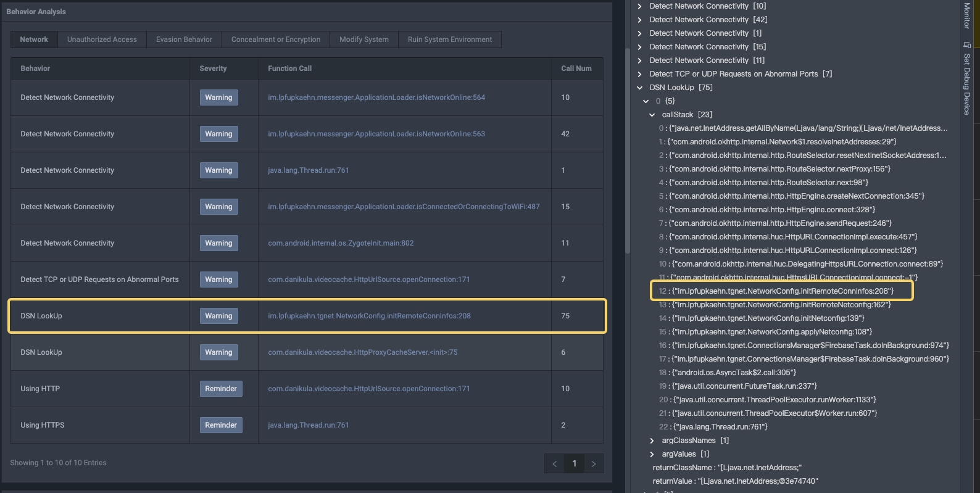The width and height of the screenshot is (980, 493).
Task: Collapse the callStack [23] node
Action: [x=652, y=115]
